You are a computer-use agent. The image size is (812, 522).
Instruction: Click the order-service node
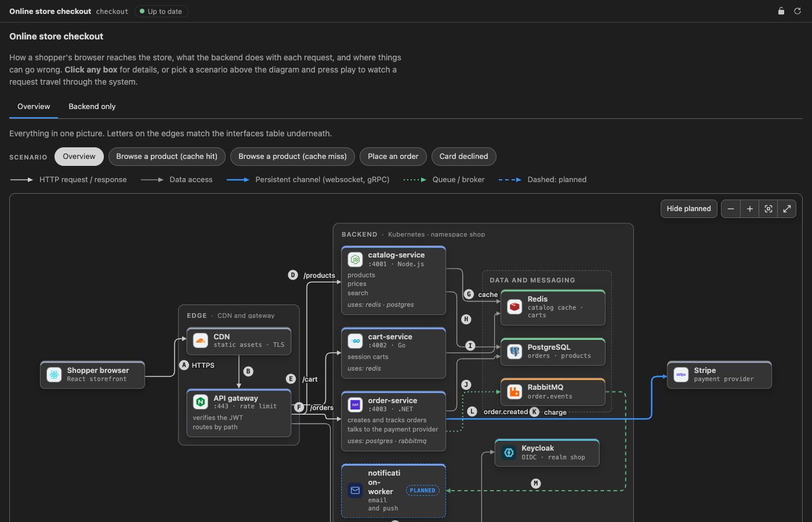393,421
